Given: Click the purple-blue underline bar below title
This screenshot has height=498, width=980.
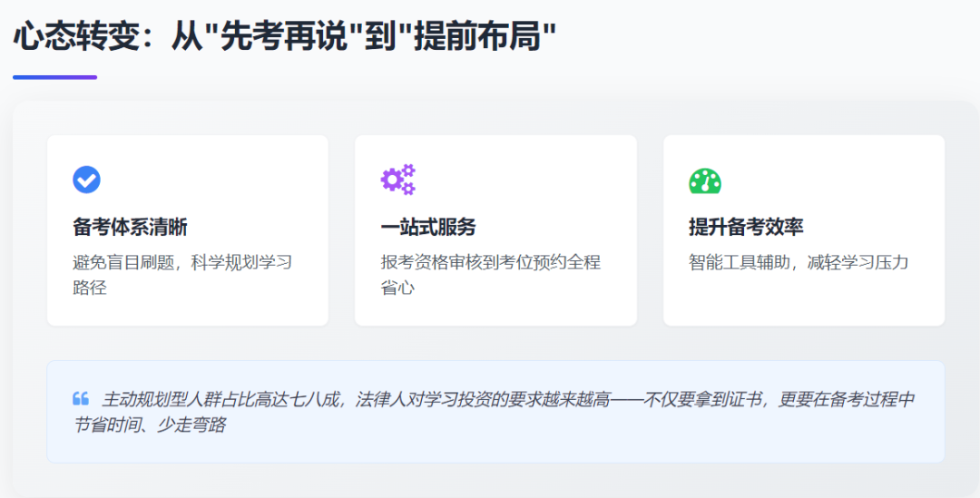Looking at the screenshot, I should point(54,77).
